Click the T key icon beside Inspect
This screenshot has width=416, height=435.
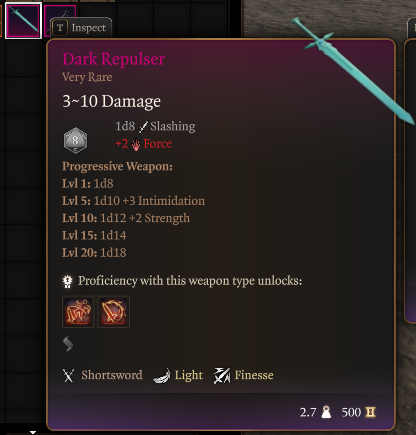pyautogui.click(x=60, y=28)
